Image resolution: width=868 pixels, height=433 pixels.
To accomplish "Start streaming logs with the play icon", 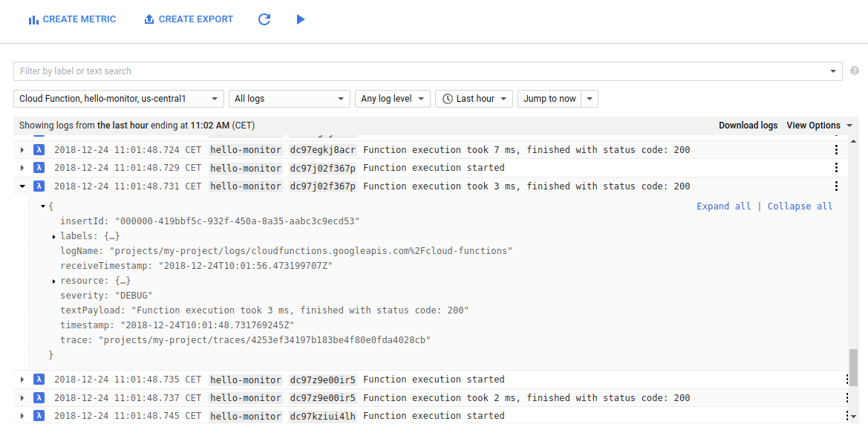I will [301, 19].
